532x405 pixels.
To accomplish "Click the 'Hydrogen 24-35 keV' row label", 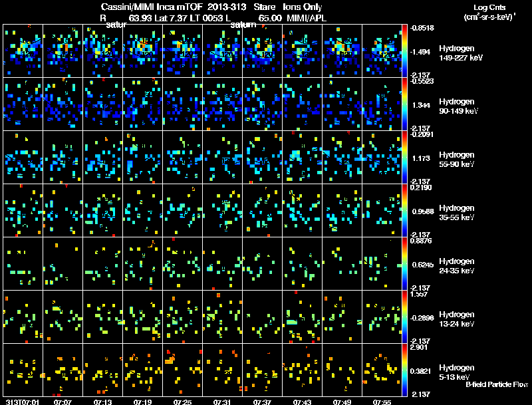I will [x=457, y=266].
